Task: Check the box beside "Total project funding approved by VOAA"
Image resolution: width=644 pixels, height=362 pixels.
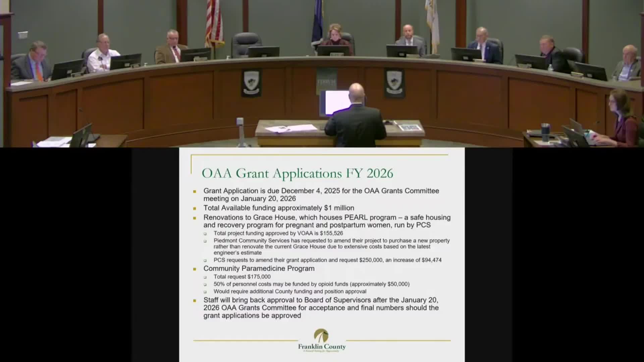Action: tap(205, 233)
